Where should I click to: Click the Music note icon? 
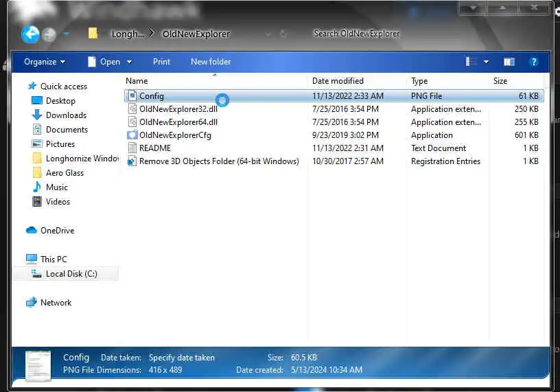[x=37, y=187]
